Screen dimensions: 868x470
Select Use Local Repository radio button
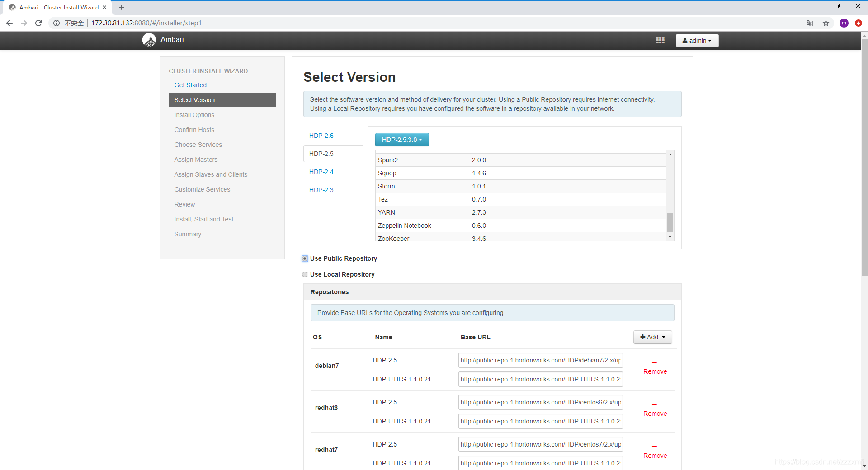[305, 274]
